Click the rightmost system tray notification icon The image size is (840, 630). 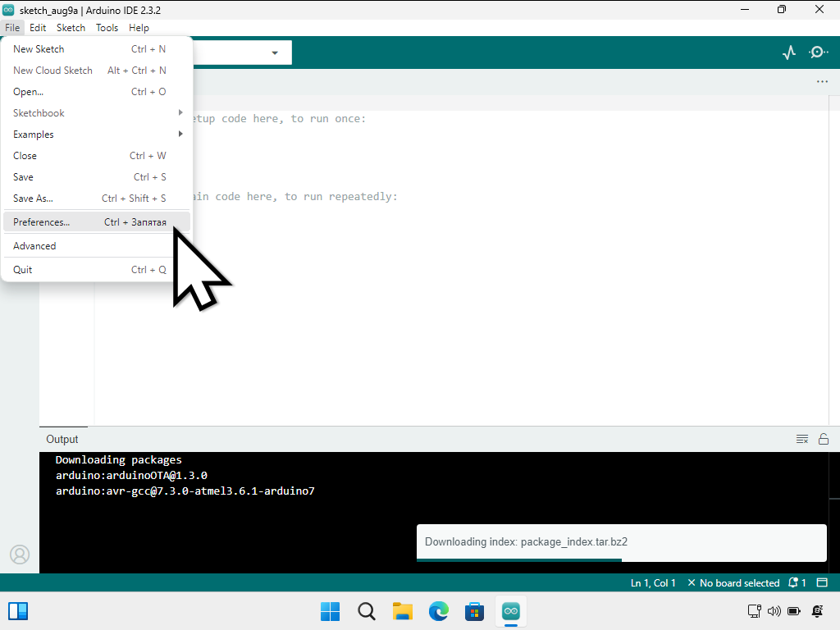[x=818, y=611]
